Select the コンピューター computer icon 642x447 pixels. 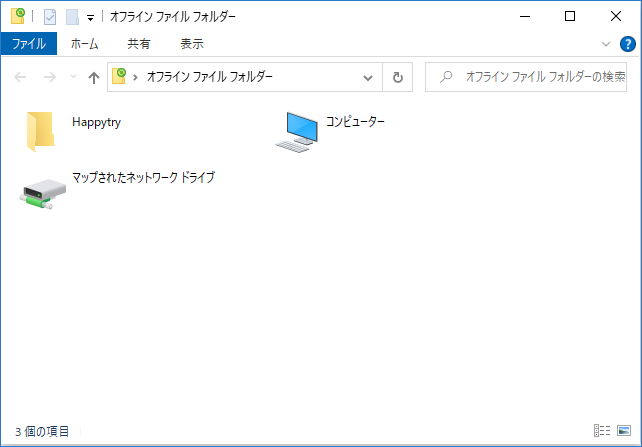pyautogui.click(x=297, y=132)
